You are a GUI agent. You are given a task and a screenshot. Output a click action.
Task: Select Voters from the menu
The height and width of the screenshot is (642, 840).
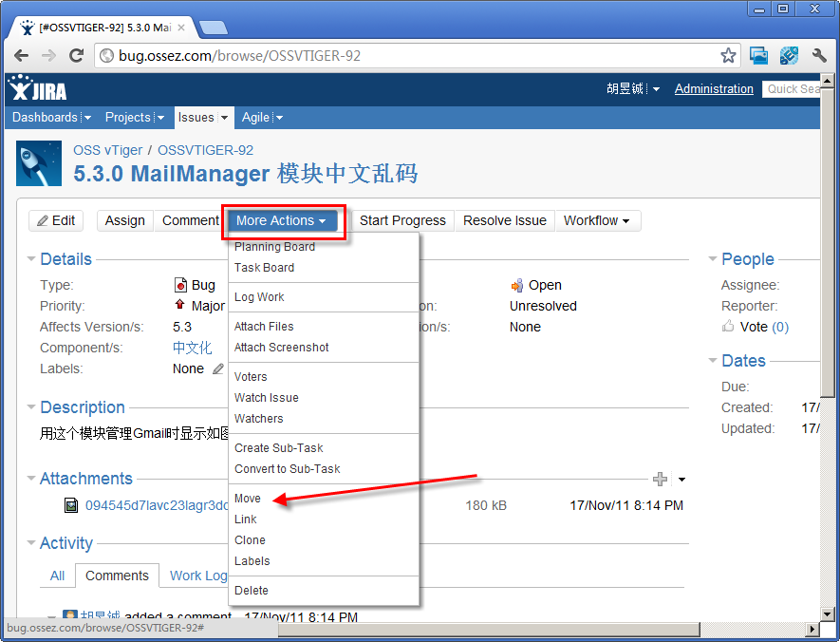pos(324,377)
